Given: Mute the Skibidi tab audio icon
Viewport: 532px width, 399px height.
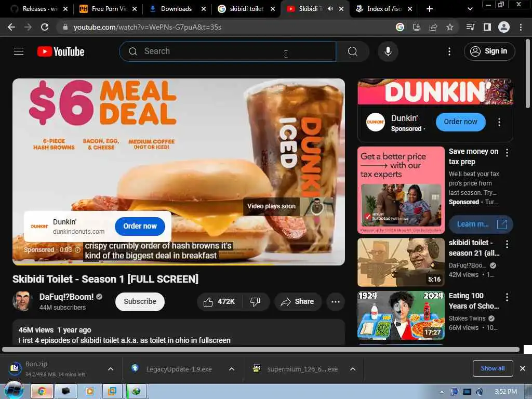Looking at the screenshot, I should (330, 9).
